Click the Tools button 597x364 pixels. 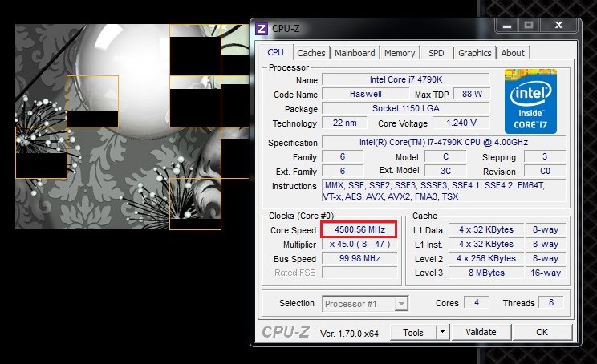pyautogui.click(x=413, y=332)
